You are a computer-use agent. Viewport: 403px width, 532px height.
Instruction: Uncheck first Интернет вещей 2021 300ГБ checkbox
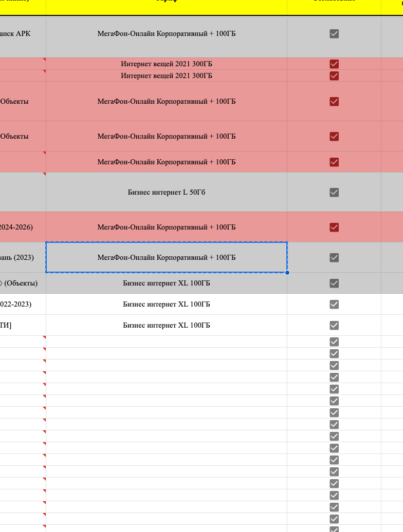tap(334, 64)
